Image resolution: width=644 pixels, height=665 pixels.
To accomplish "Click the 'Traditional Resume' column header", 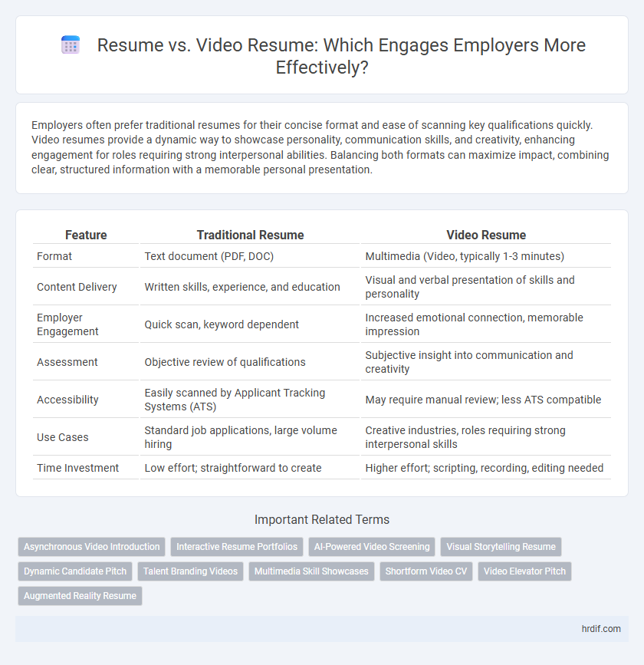I will pos(250,235).
